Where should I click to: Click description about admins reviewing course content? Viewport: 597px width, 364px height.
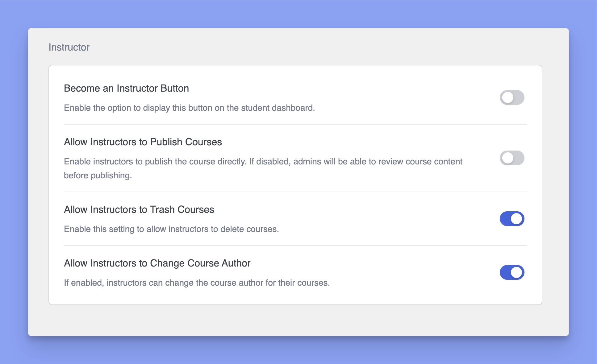pos(263,168)
